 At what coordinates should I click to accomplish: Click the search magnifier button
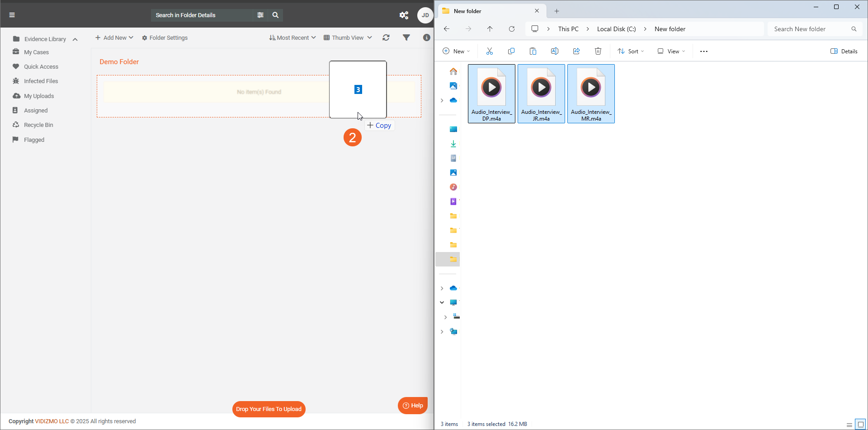pyautogui.click(x=275, y=15)
